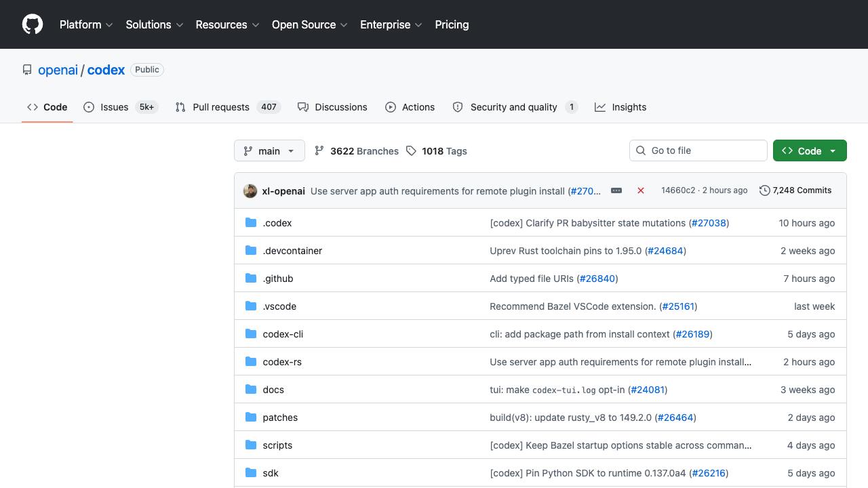Open the codex-rs folder icon
The height and width of the screenshot is (488, 868).
251,362
